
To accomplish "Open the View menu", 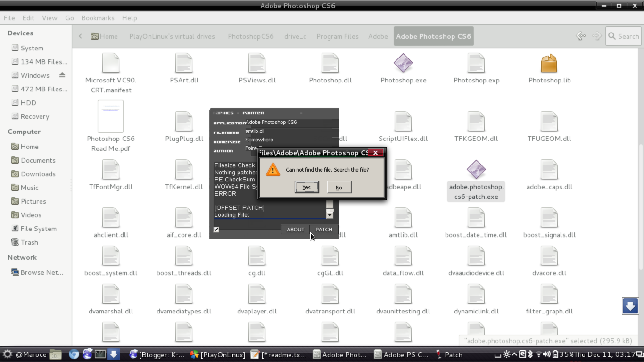I will click(x=50, y=18).
